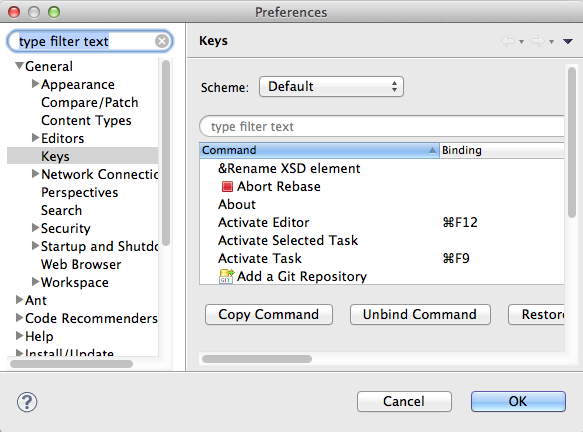Click the forward navigation arrow icon
Image resolution: width=583 pixels, height=432 pixels.
pyautogui.click(x=538, y=41)
